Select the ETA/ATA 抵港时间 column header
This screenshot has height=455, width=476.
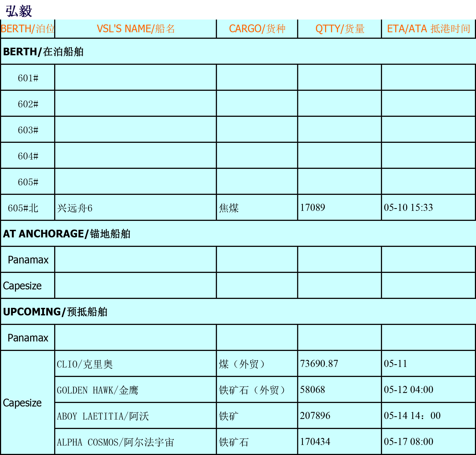(428, 29)
